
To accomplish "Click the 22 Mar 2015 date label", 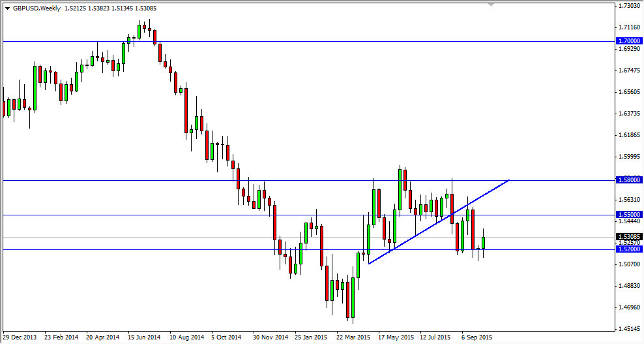I will coord(353,337).
